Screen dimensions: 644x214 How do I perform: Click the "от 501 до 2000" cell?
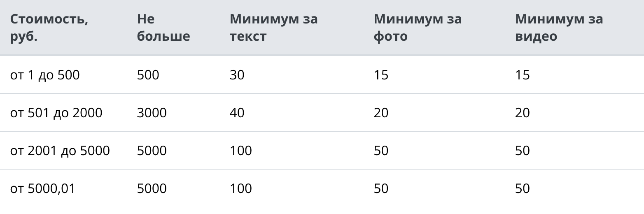[x=56, y=113]
